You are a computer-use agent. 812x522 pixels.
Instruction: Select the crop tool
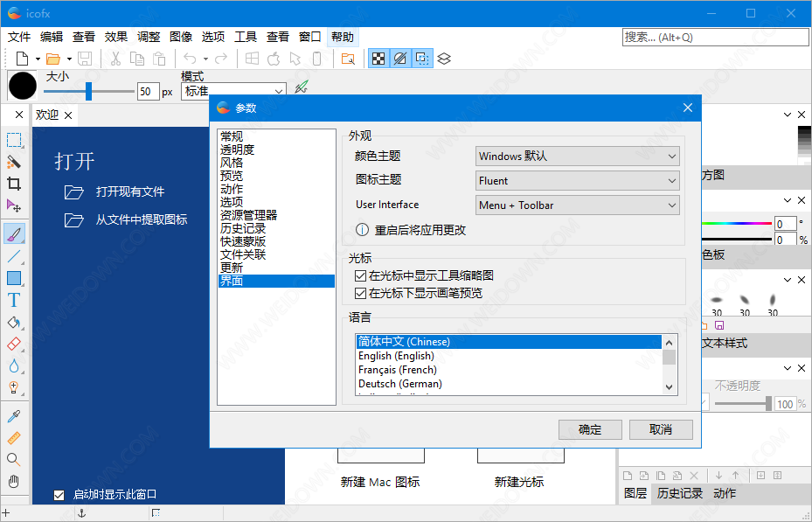pos(14,184)
